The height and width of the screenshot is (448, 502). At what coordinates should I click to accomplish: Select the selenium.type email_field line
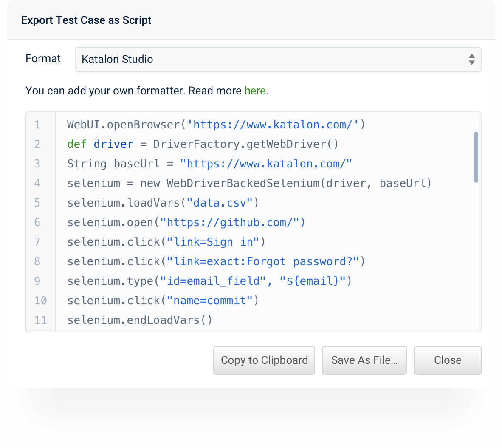pos(209,281)
